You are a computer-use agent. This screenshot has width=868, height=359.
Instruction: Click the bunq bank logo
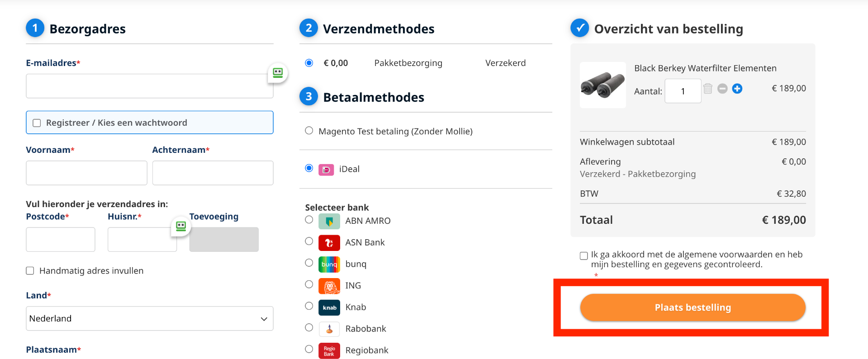(x=329, y=264)
